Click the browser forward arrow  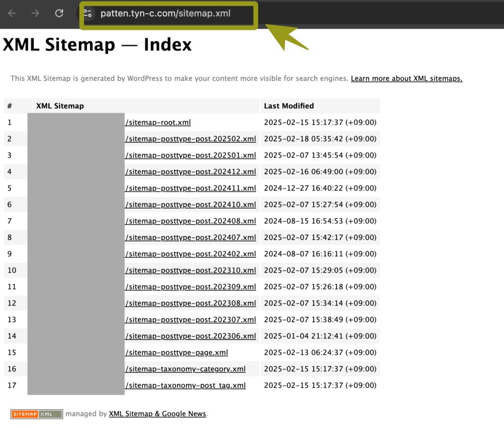coord(35,13)
